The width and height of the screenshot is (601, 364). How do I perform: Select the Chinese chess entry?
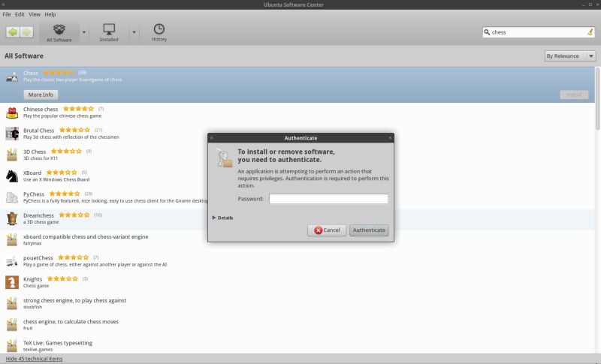[x=297, y=113]
